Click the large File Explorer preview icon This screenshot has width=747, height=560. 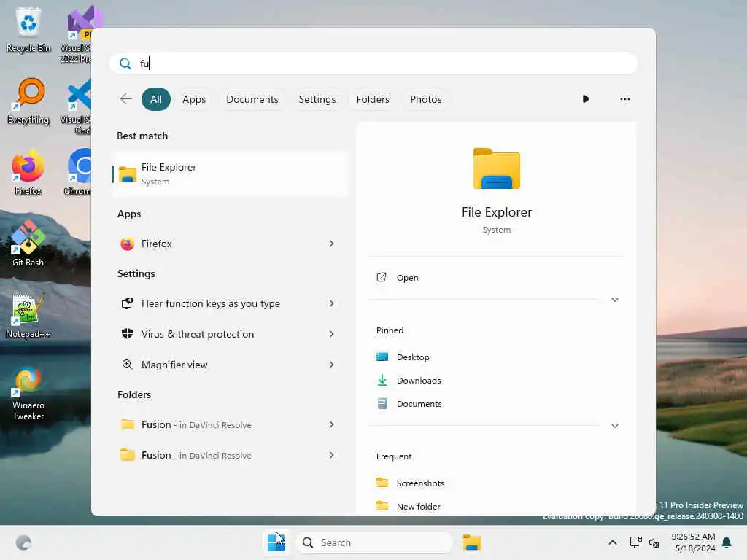(496, 168)
